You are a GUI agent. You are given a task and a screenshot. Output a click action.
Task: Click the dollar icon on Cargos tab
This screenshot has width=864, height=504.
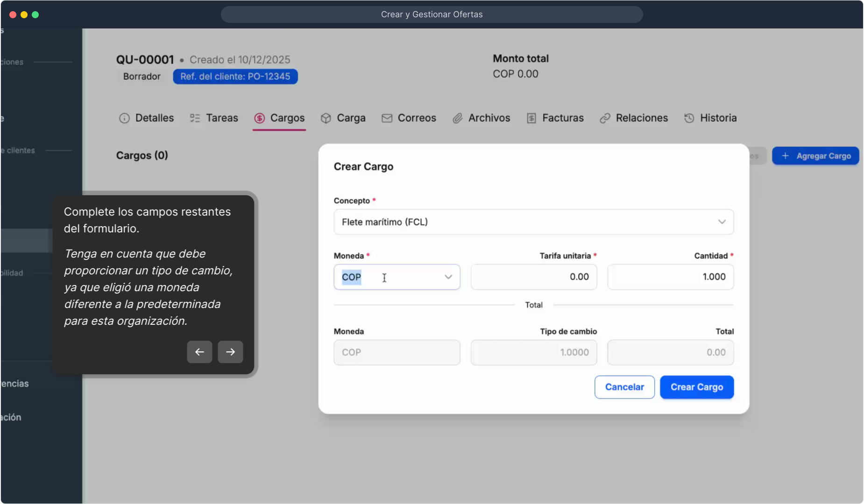pos(259,118)
